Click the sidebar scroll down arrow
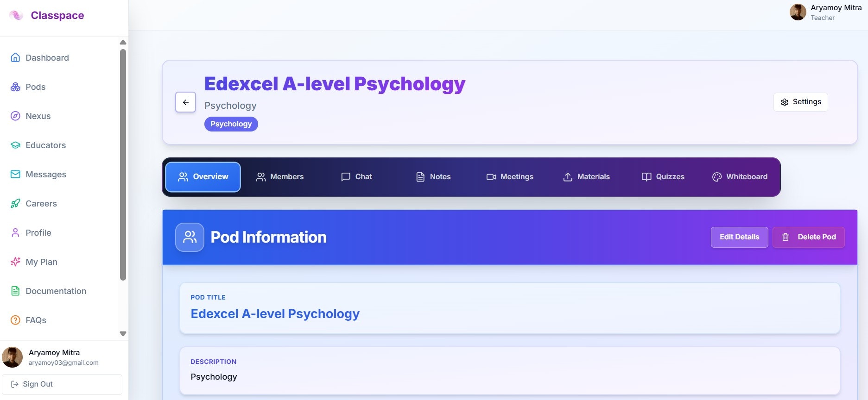The width and height of the screenshot is (868, 400). click(123, 334)
